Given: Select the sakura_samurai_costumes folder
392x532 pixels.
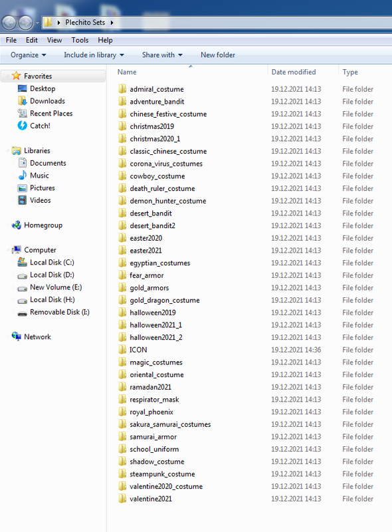Looking at the screenshot, I should click(x=170, y=424).
